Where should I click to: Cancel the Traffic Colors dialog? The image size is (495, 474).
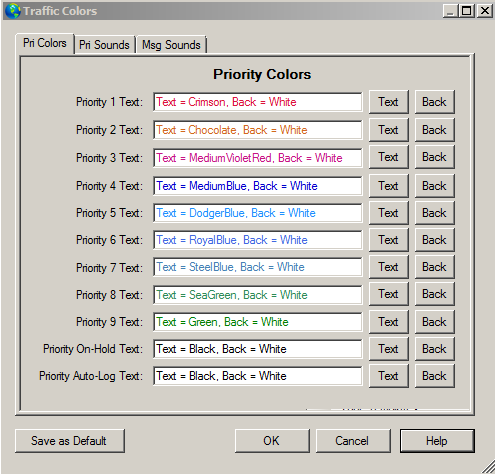(x=353, y=441)
